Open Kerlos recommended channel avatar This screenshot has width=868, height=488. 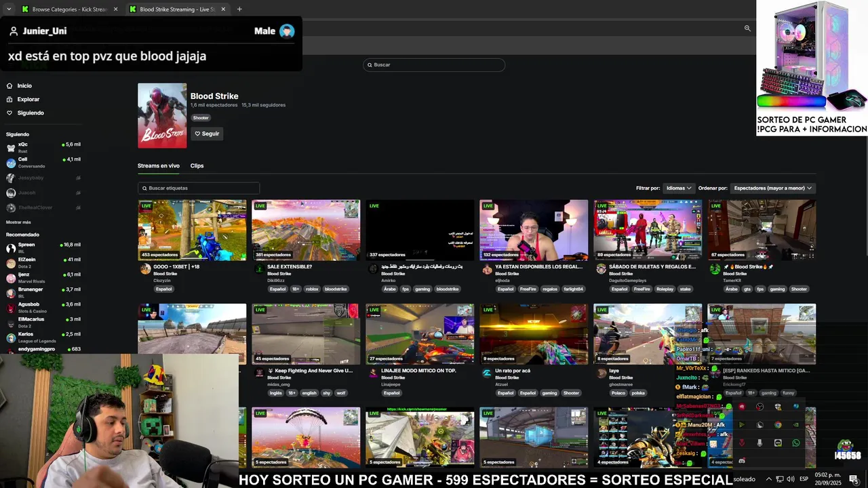click(11, 338)
